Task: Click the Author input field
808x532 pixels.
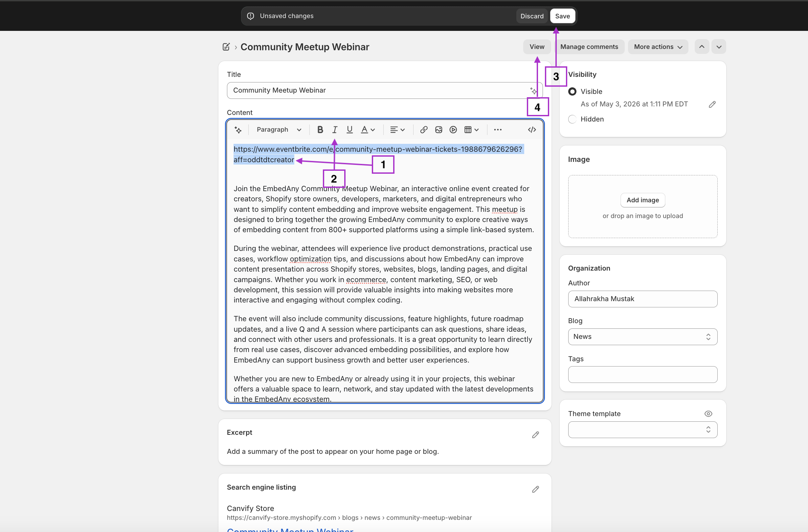Action: (x=643, y=299)
